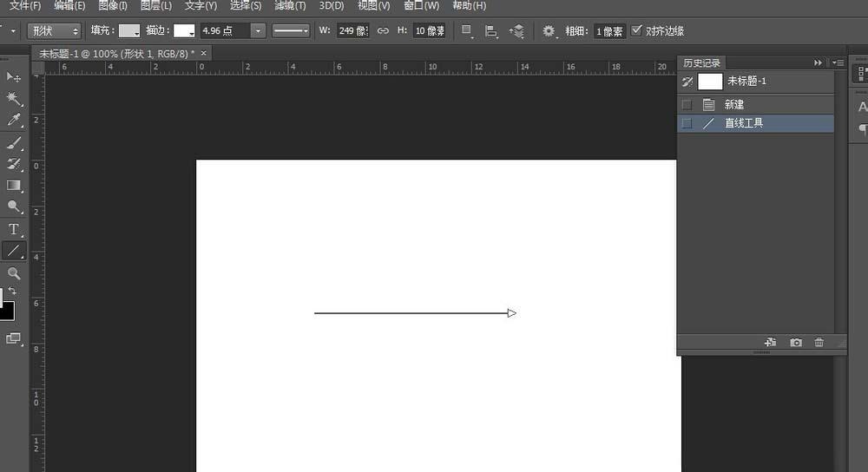Change the screen mode
The image size is (868, 472).
click(13, 338)
